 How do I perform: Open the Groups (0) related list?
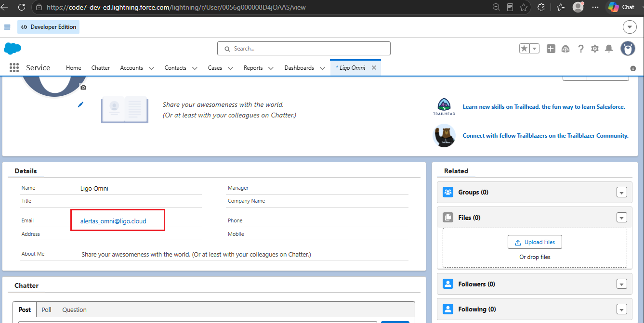pos(473,192)
